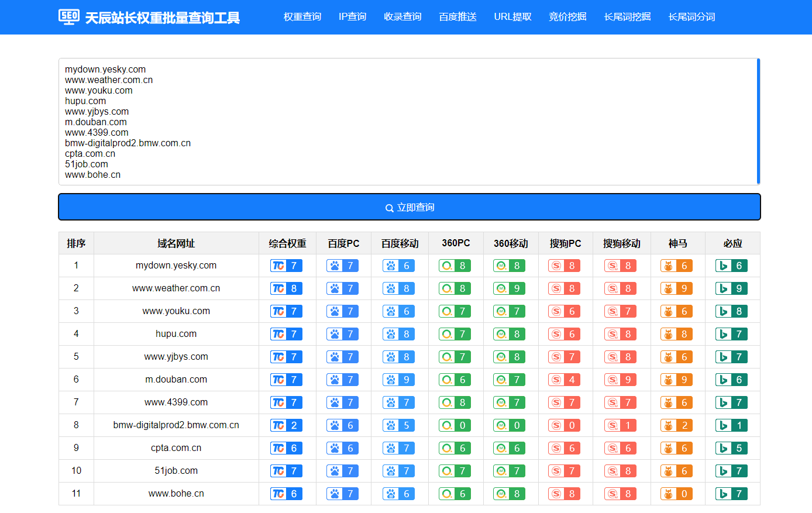Viewport: 812px width, 513px height.
Task: Select URL提取 navigation item
Action: [x=512, y=17]
